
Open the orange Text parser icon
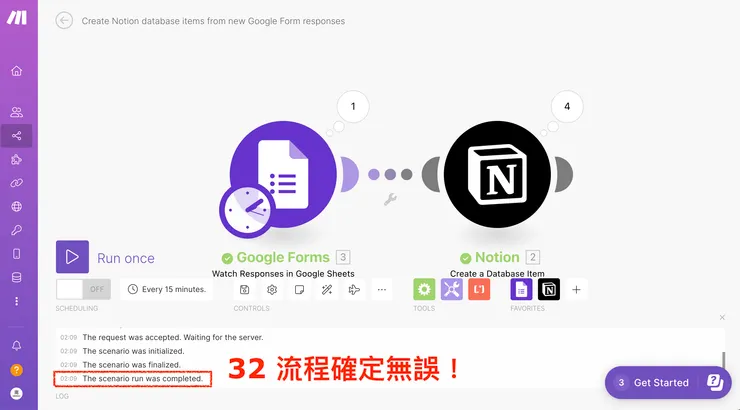(479, 289)
